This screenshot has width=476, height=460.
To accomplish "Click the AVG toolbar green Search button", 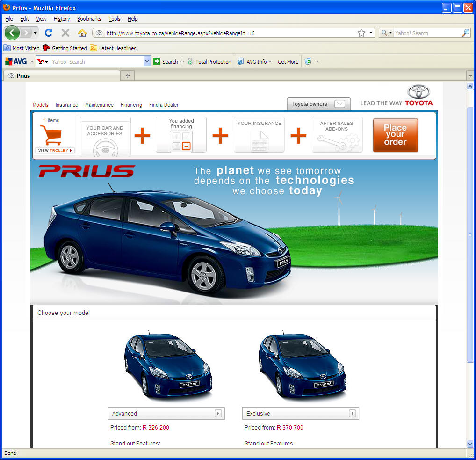I will click(166, 61).
